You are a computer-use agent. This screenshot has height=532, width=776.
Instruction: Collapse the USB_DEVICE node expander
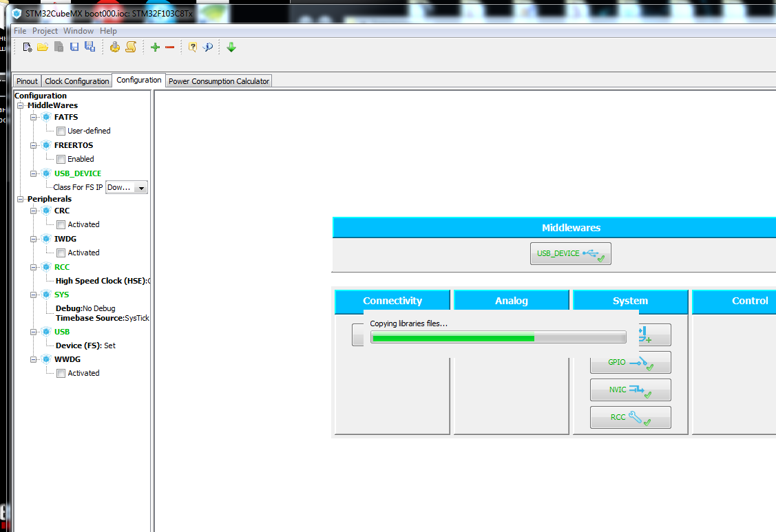(34, 173)
